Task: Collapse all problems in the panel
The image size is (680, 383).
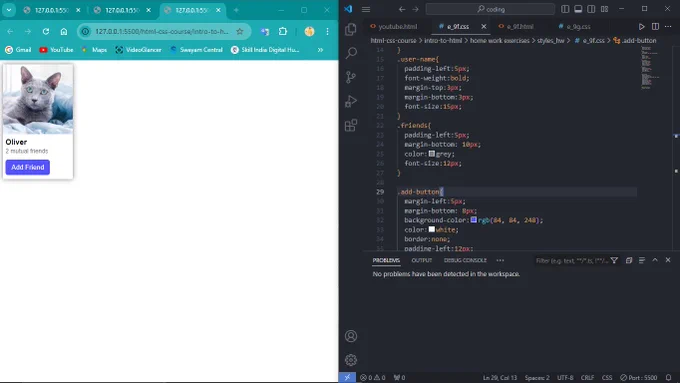Action: 629,260
